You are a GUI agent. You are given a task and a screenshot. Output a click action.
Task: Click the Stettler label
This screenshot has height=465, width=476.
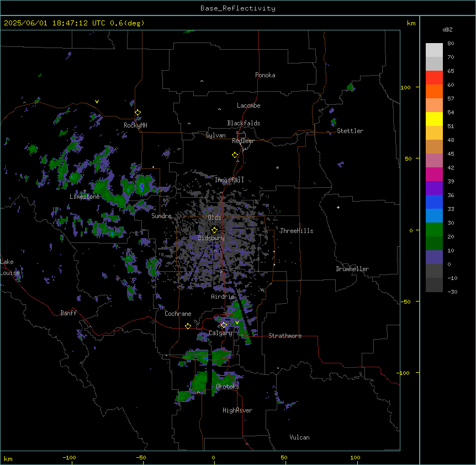[350, 131]
